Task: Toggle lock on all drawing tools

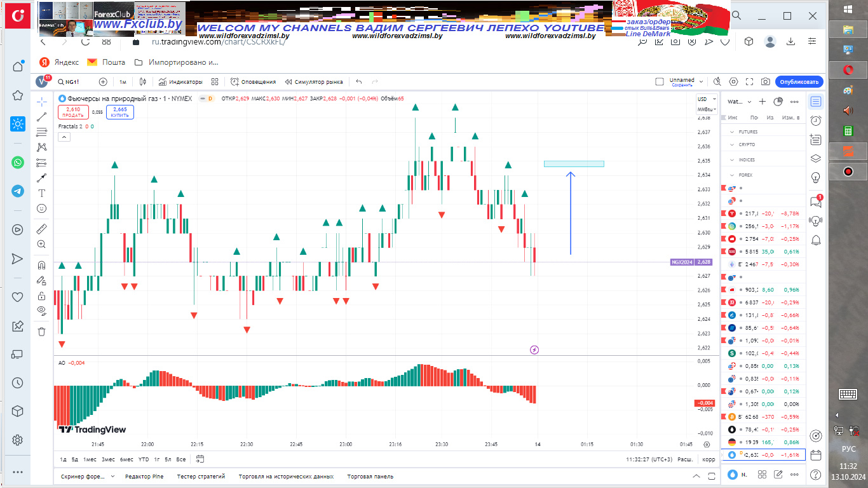Action: point(41,295)
